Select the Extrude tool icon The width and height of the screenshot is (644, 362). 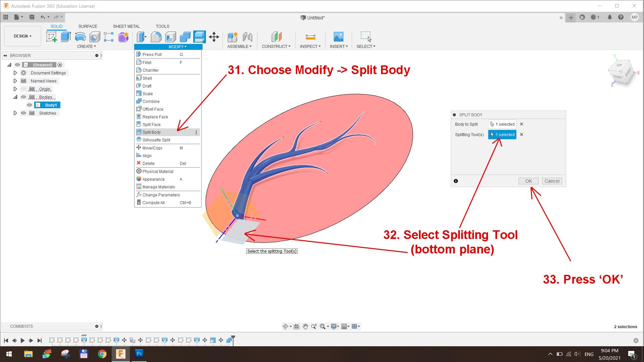66,37
